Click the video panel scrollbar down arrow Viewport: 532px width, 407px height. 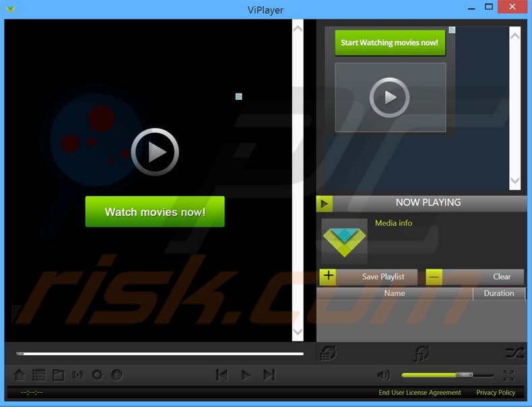pos(298,332)
